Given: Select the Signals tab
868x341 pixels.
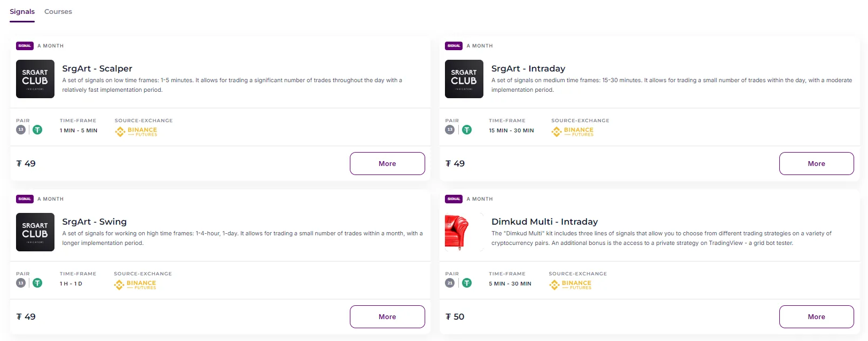Looking at the screenshot, I should [22, 12].
